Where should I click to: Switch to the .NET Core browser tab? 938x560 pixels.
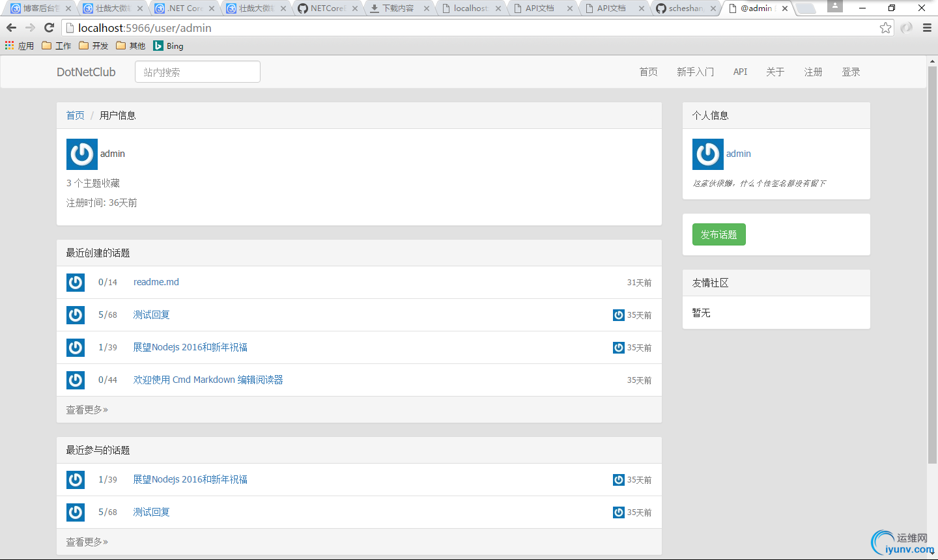point(184,8)
